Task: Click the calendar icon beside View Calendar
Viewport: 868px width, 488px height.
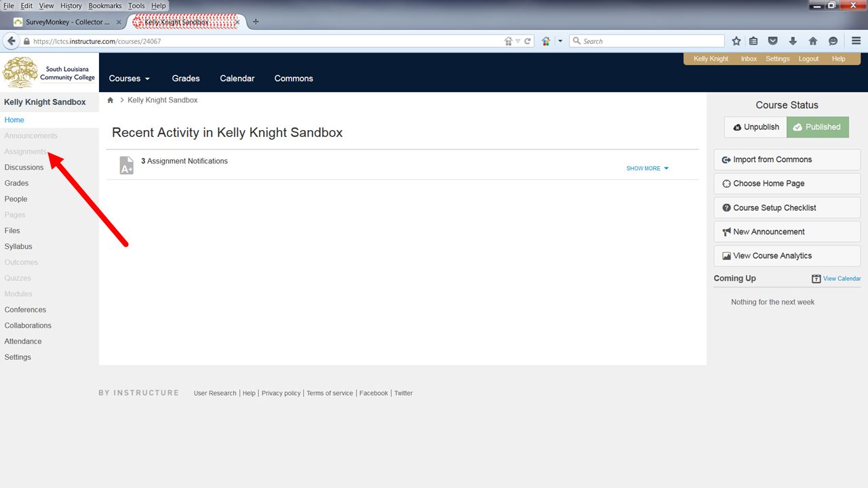Action: click(816, 279)
